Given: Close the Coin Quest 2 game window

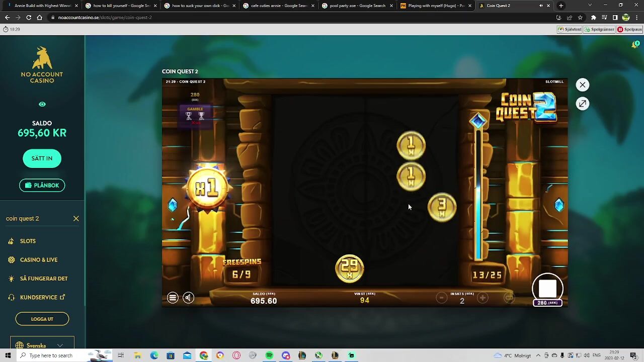Looking at the screenshot, I should pos(582,85).
